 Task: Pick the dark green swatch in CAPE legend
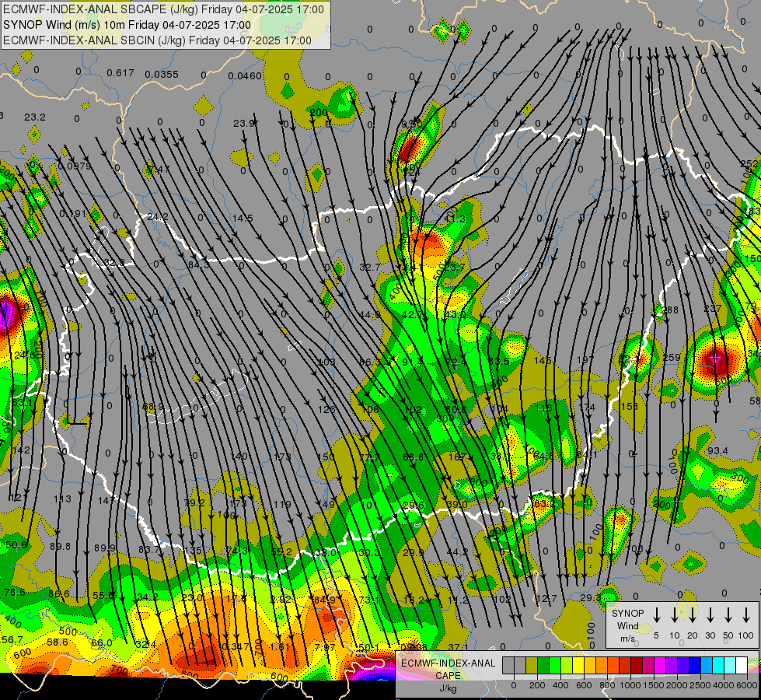(x=543, y=666)
